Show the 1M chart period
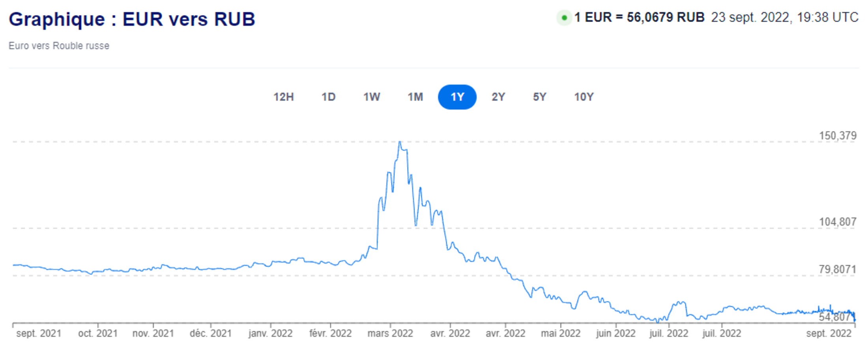 pyautogui.click(x=415, y=97)
